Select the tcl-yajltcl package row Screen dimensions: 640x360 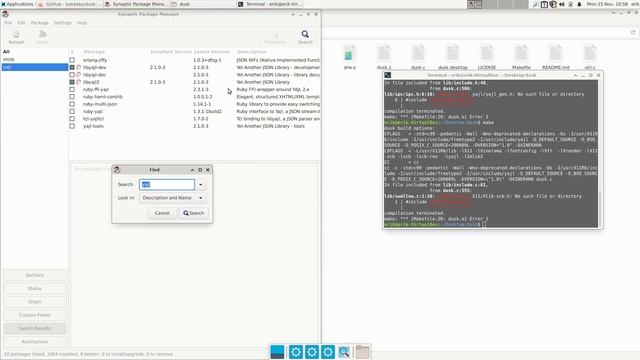[x=194, y=119]
